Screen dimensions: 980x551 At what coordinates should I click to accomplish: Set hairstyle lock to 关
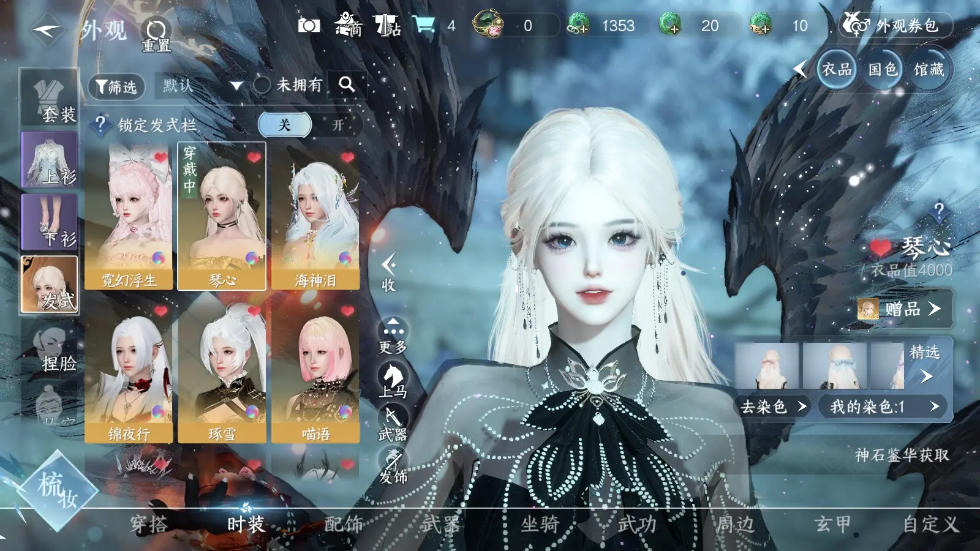285,125
